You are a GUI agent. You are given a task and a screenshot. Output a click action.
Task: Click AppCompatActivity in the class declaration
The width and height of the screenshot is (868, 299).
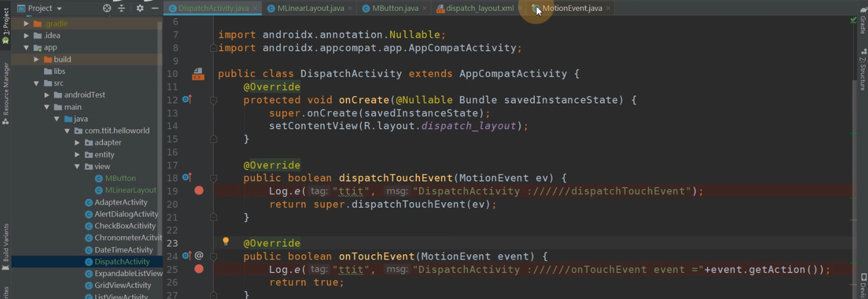tap(513, 74)
